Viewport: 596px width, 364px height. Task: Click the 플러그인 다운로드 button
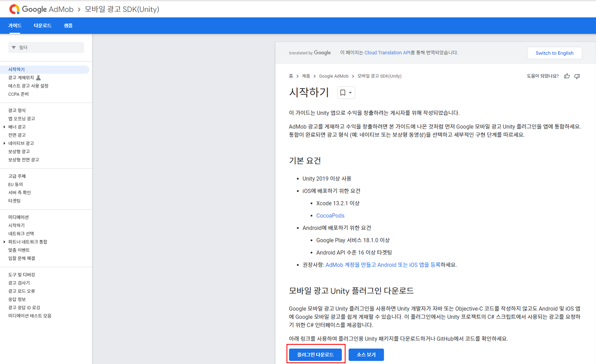[x=315, y=355]
